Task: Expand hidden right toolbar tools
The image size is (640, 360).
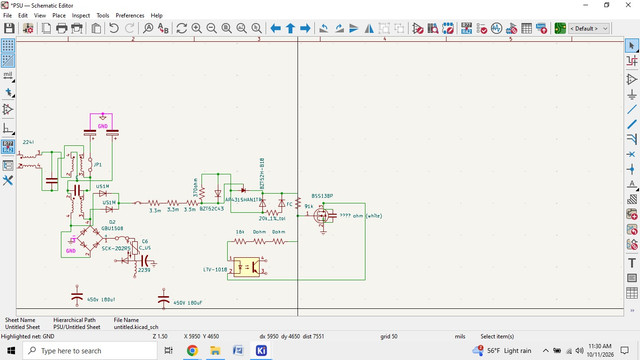Action: pyautogui.click(x=632, y=311)
